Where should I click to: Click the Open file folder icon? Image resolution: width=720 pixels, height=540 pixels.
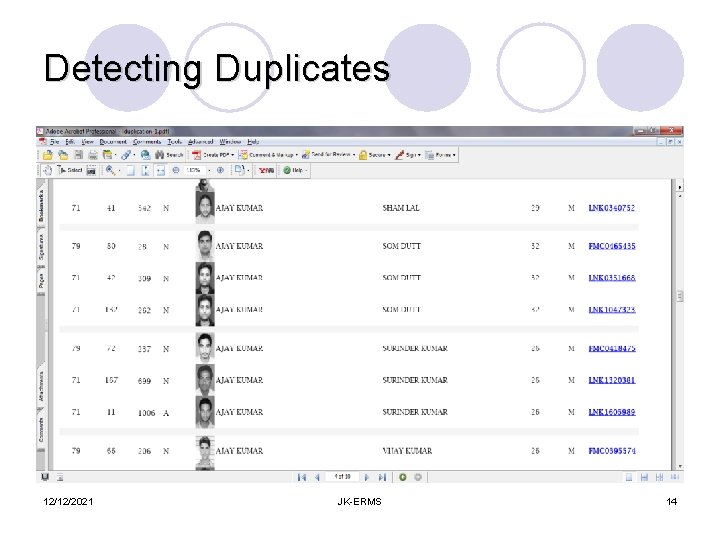47,155
